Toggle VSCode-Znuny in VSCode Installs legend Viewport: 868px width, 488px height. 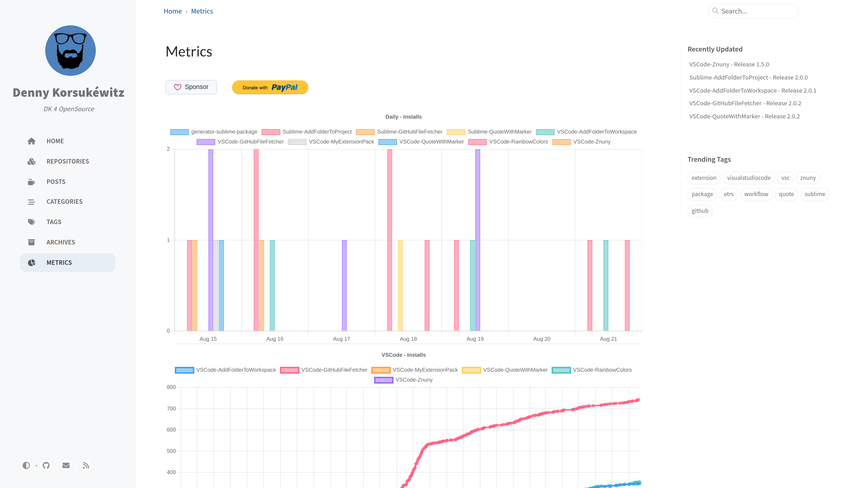pyautogui.click(x=403, y=380)
